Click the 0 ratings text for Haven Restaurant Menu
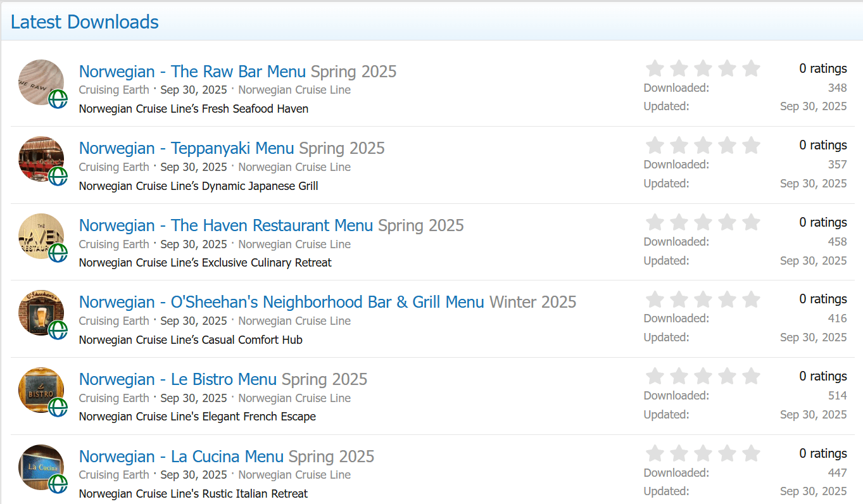 point(823,222)
